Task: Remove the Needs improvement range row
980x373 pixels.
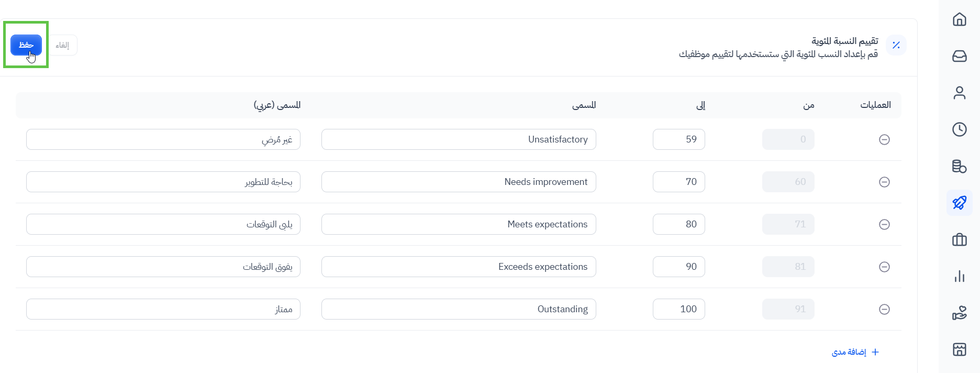Action: (884, 182)
